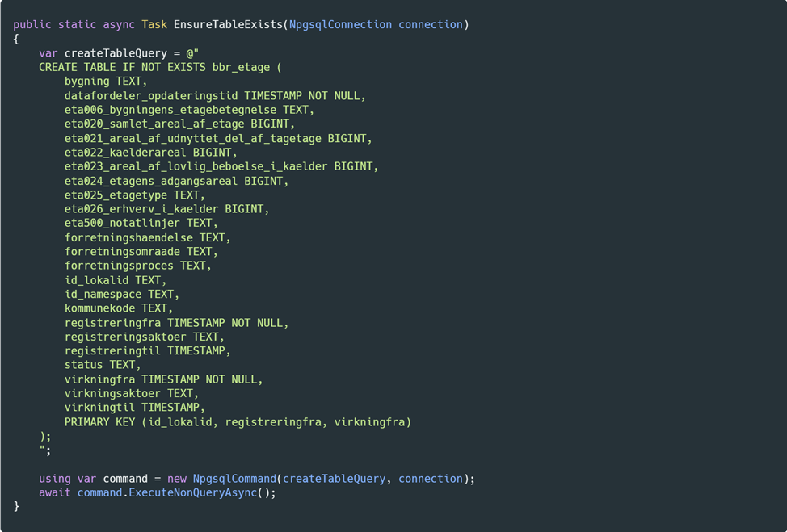Viewport: 787px width, 532px height.
Task: Click the id_namespace column name
Action: point(103,295)
